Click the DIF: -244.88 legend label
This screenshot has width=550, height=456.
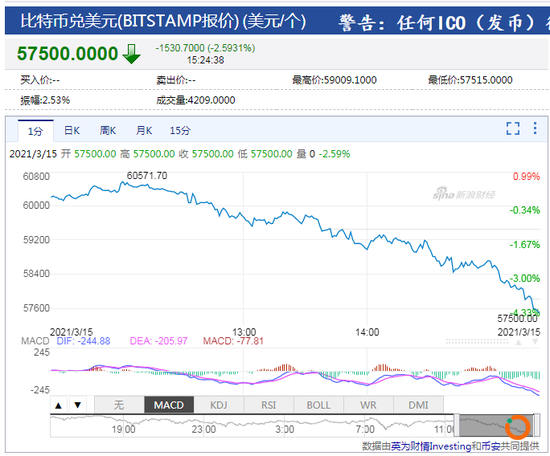[x=83, y=341]
